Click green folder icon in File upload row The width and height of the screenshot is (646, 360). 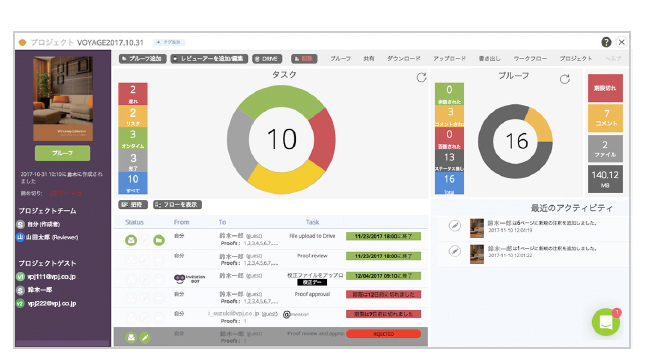[x=159, y=240]
